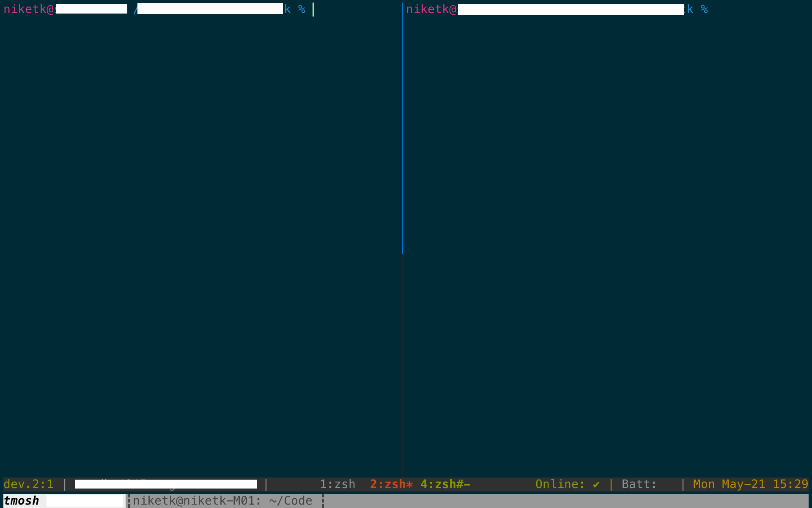
Task: Click the separator after dev.2:1
Action: point(65,484)
